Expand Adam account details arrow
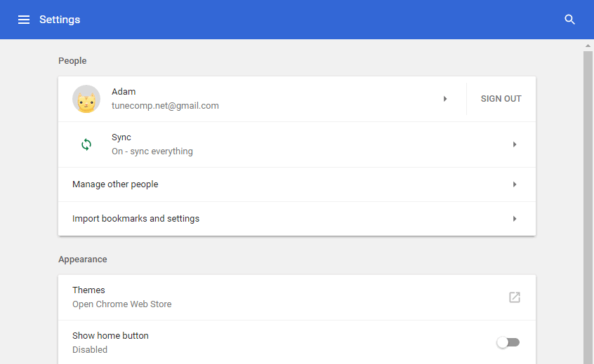Screen dimensions: 594x364 (x=445, y=99)
